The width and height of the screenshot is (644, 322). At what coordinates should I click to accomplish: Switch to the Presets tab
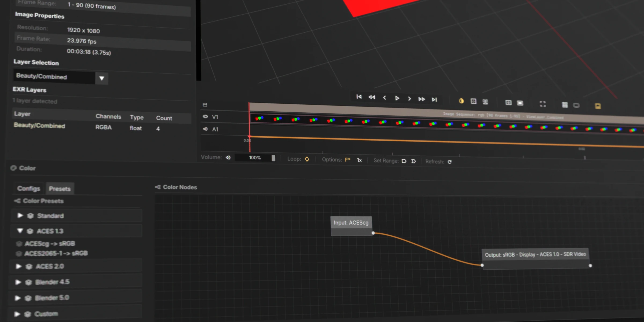(x=60, y=188)
